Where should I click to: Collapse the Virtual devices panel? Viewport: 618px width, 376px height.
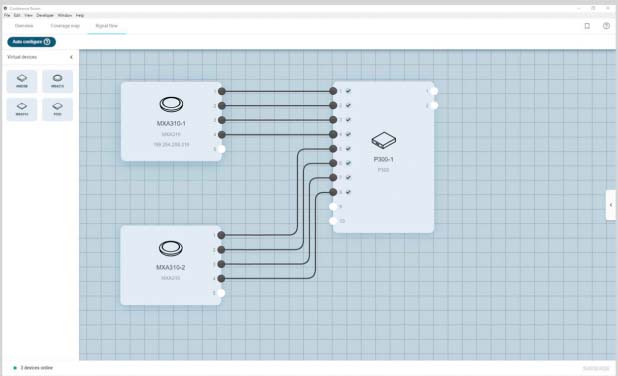coord(71,57)
